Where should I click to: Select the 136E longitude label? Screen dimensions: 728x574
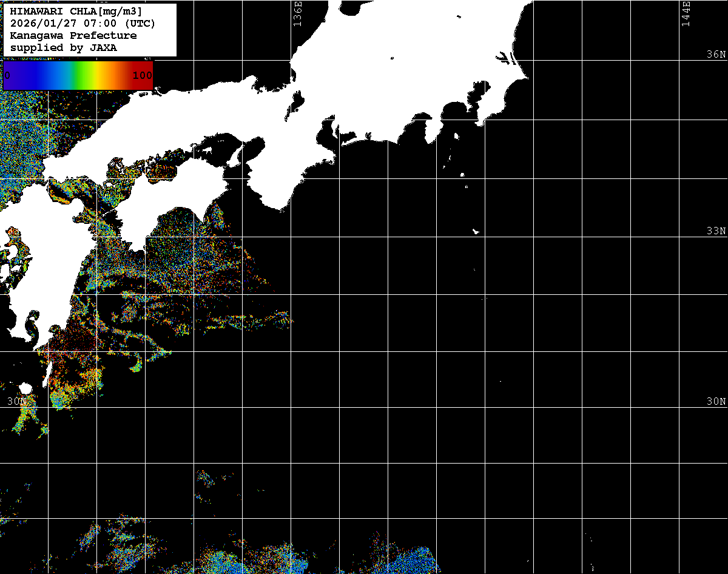297,13
